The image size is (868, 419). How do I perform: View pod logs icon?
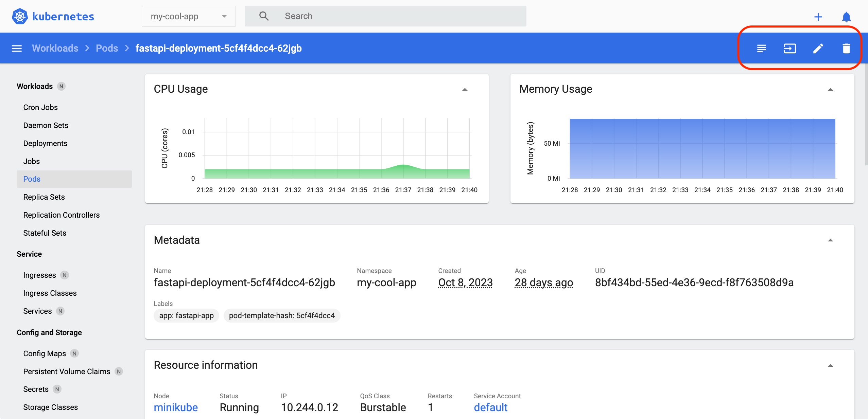(762, 48)
